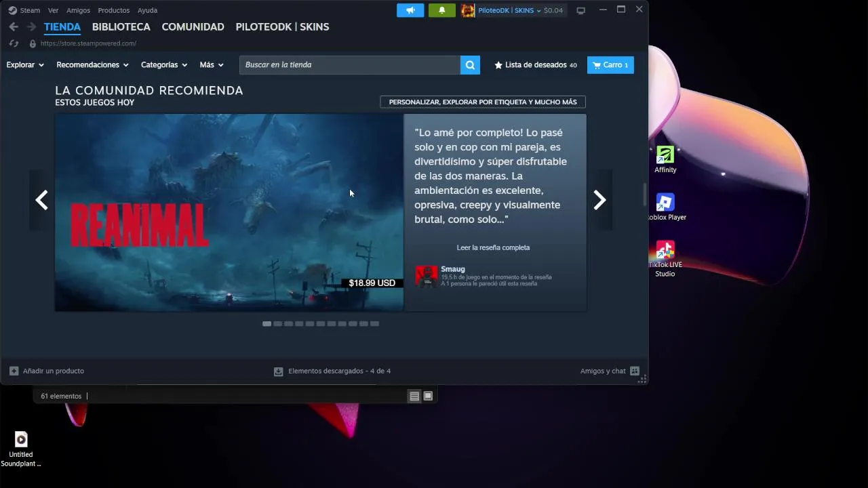
Task: Click Añadir un producto link
Action: 54,371
